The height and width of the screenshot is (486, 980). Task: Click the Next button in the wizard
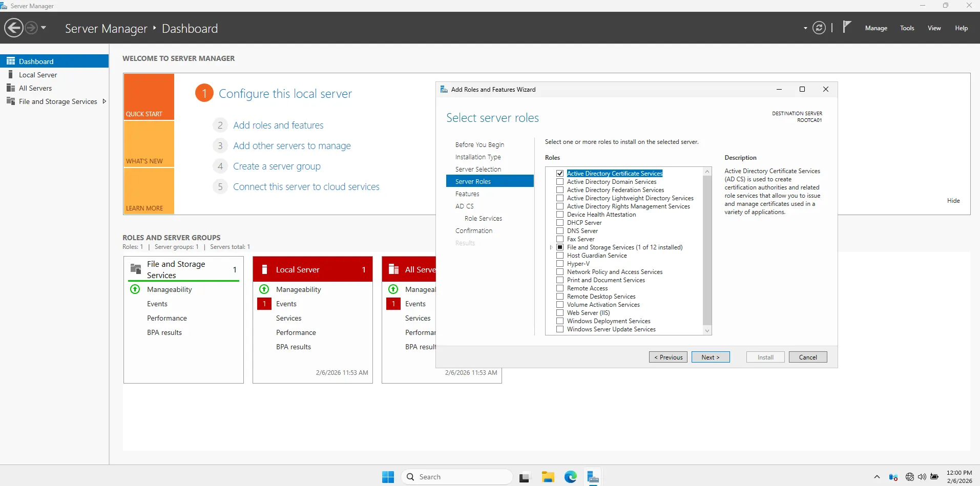(711, 357)
